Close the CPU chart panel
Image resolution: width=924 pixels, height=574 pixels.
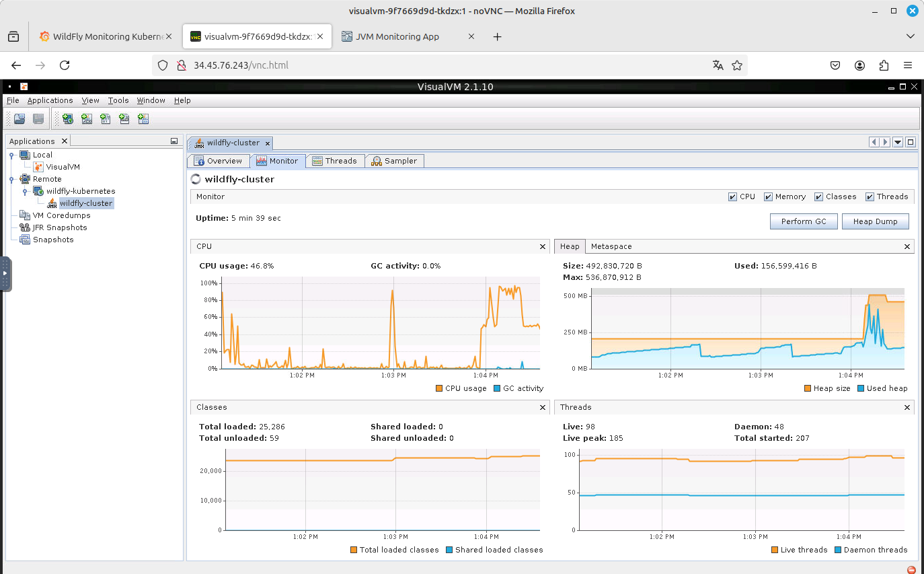[x=543, y=247]
